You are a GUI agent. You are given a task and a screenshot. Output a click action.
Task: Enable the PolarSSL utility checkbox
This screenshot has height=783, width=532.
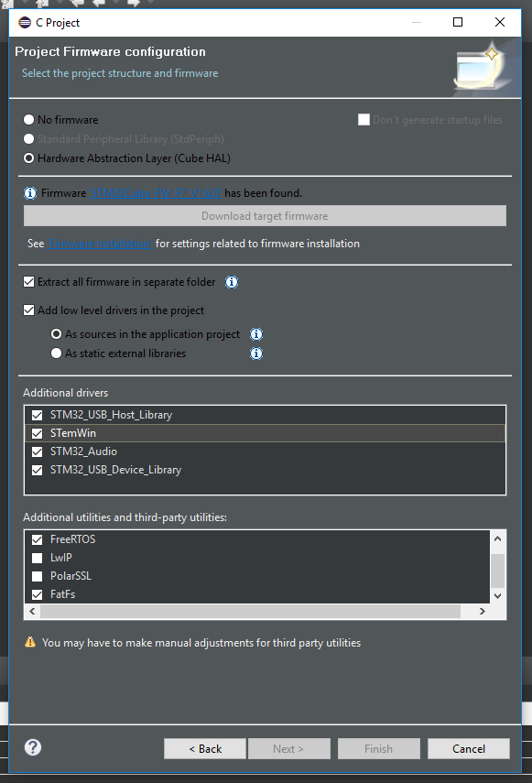[37, 576]
